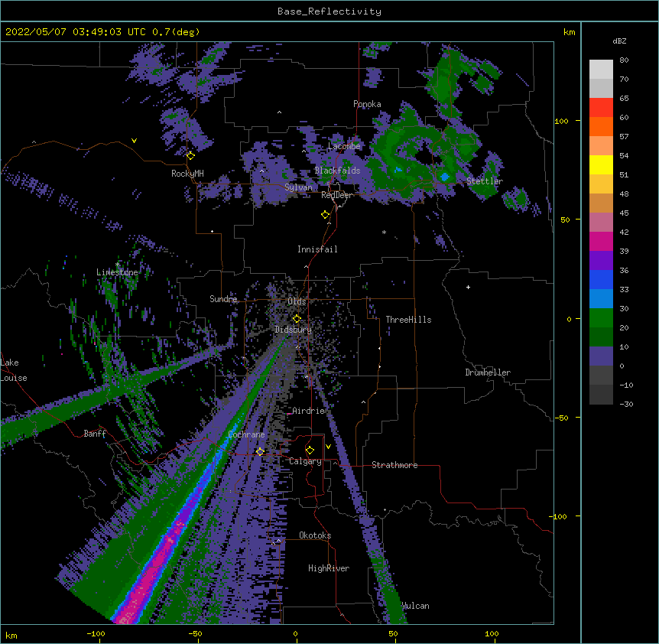
Task: Click the Sylvan label on the map
Action: tap(298, 187)
